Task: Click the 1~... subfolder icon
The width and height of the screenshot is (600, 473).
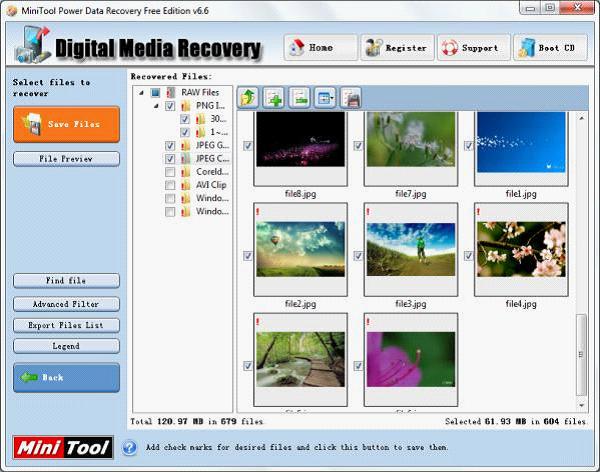Action: [x=200, y=132]
